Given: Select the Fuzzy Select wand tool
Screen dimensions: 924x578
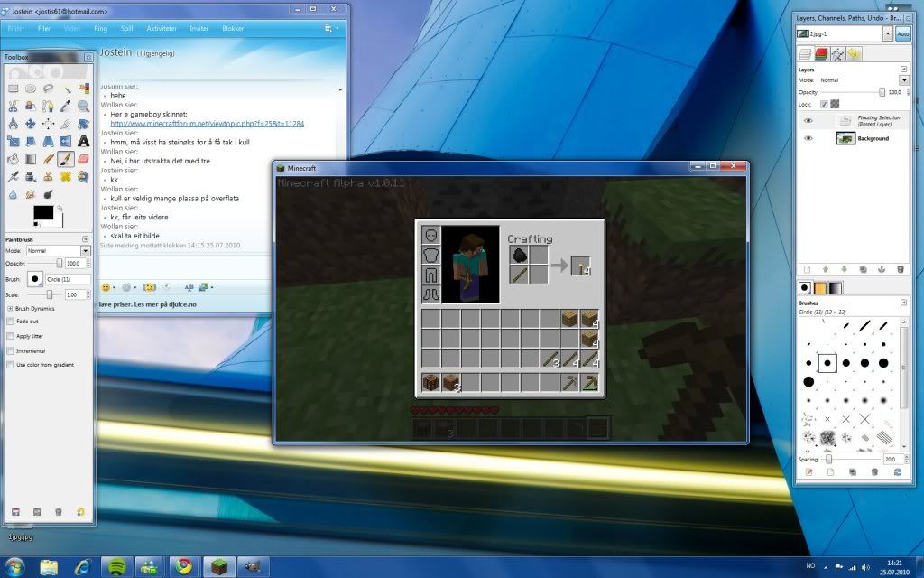Looking at the screenshot, I should [x=66, y=89].
